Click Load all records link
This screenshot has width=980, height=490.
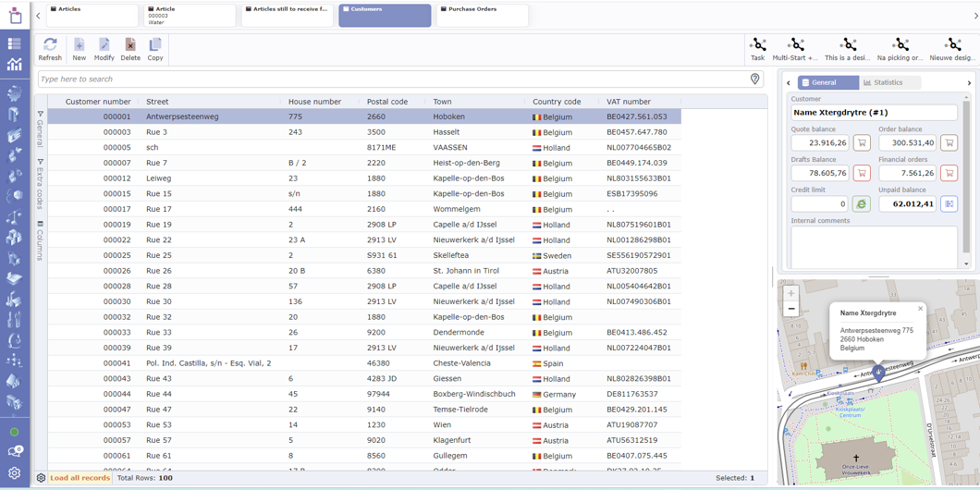[x=80, y=478]
